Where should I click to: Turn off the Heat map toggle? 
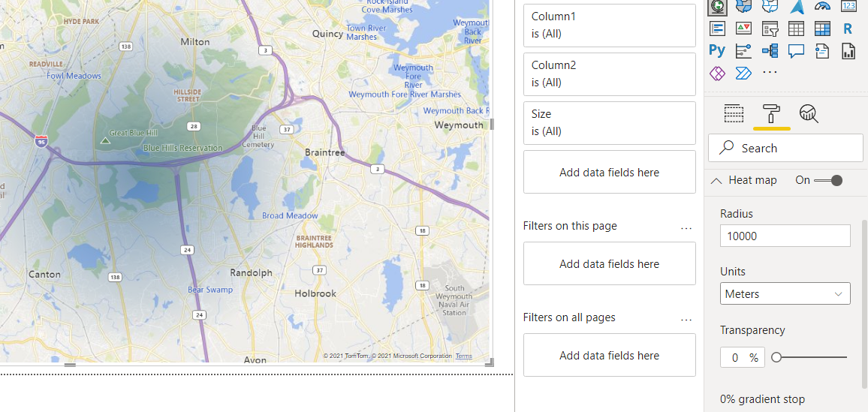pos(829,180)
